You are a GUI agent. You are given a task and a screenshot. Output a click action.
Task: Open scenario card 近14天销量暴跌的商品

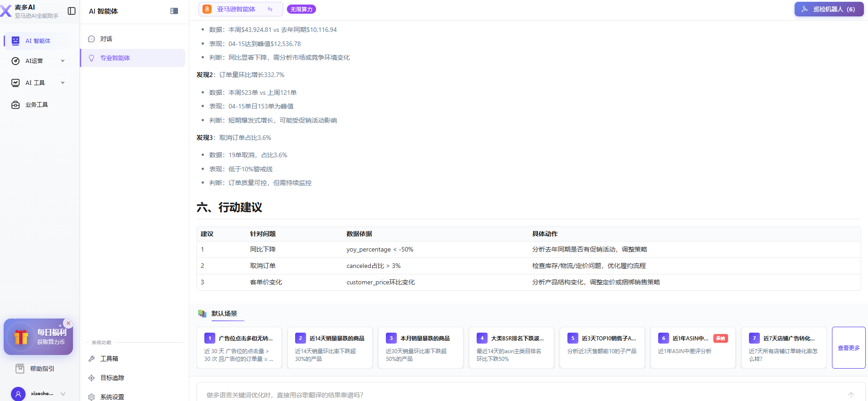coord(330,348)
